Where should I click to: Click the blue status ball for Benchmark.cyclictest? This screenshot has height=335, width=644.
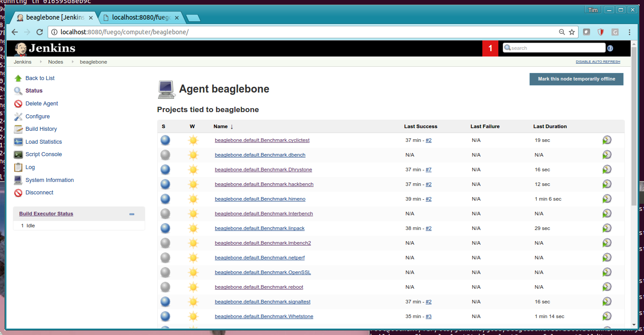coord(165,140)
